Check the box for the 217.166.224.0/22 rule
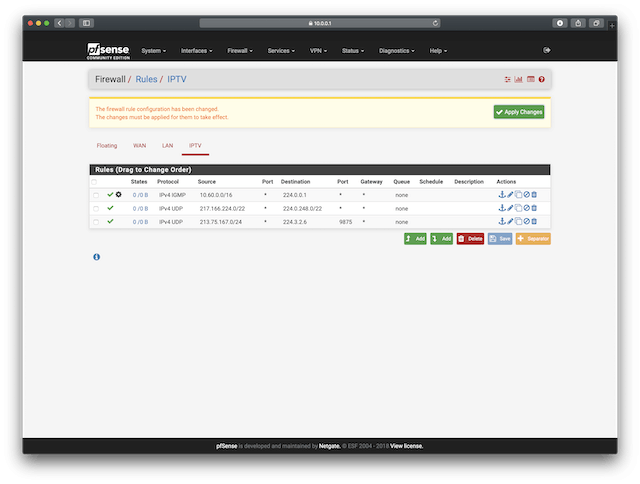This screenshot has width=640, height=484. [x=96, y=209]
